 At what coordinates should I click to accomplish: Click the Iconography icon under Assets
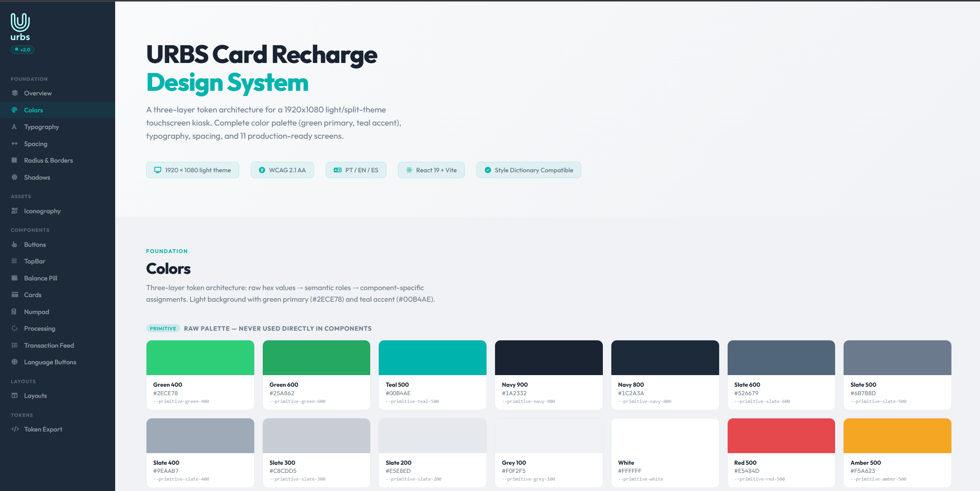pos(15,211)
